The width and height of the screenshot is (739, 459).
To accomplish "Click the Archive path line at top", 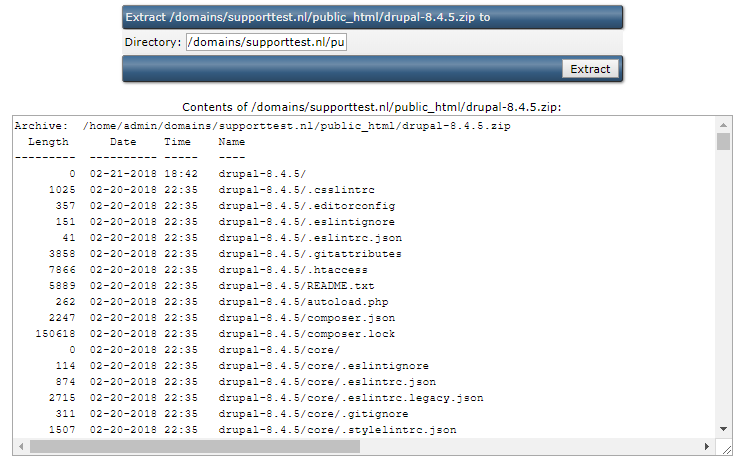I will (x=263, y=126).
